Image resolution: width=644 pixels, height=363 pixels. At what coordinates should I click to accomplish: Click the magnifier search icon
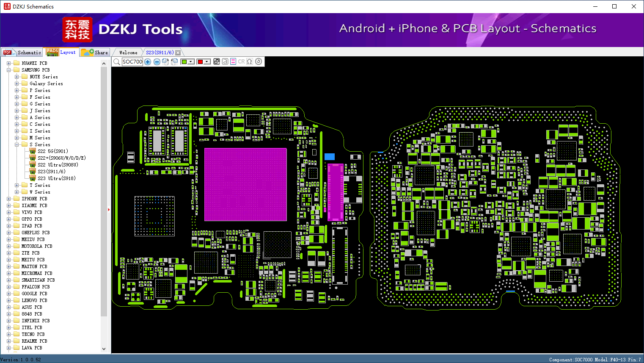(116, 62)
